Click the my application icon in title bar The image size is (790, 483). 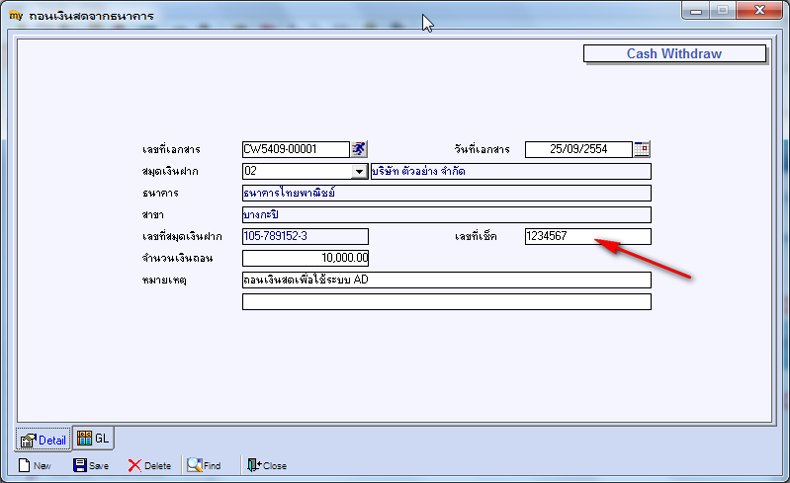(x=16, y=16)
